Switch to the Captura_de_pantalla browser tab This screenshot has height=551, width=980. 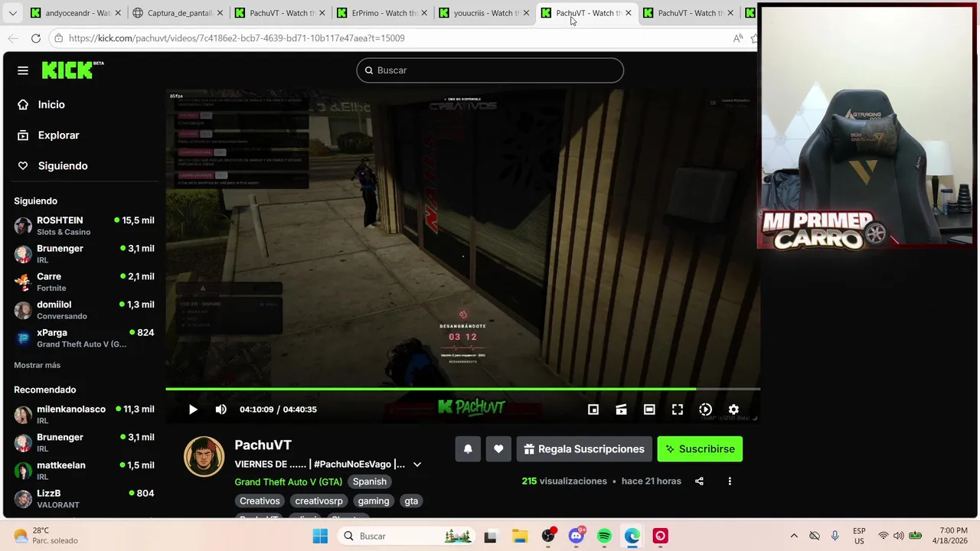point(178,13)
